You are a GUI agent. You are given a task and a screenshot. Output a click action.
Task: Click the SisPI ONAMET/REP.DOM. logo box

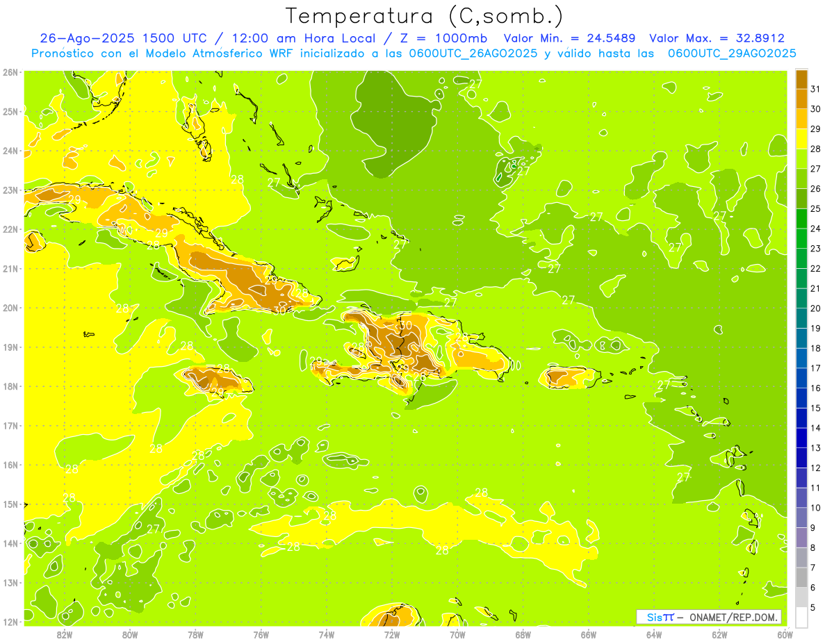point(709,617)
